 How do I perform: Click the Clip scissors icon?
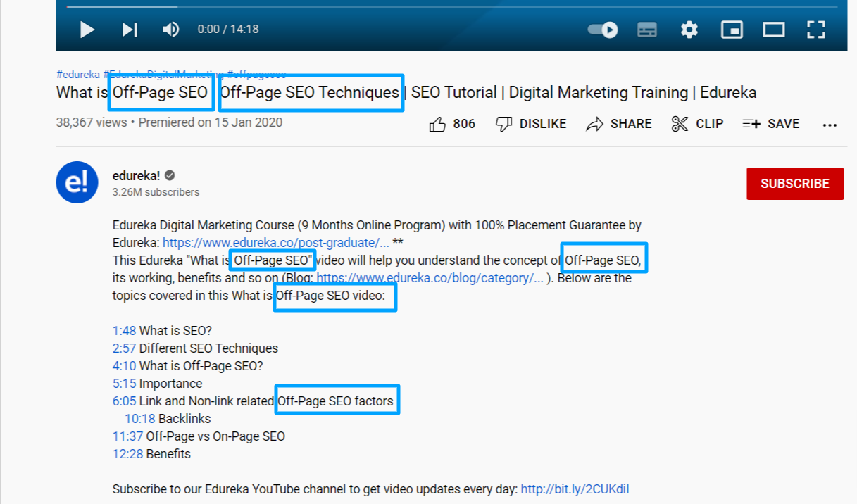tap(696, 123)
